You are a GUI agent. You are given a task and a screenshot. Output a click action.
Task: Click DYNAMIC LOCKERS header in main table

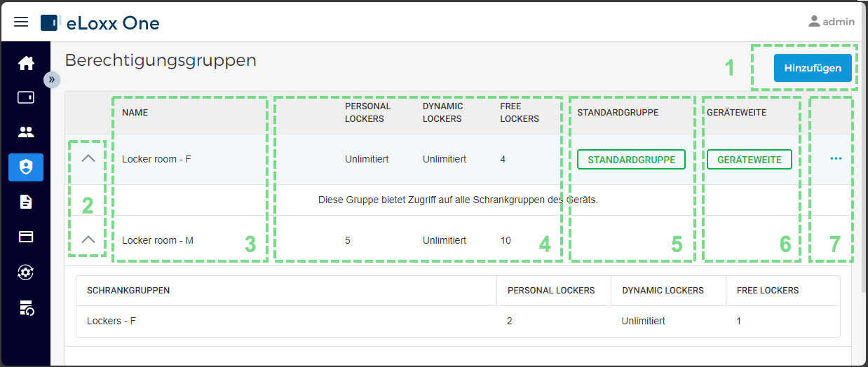442,113
